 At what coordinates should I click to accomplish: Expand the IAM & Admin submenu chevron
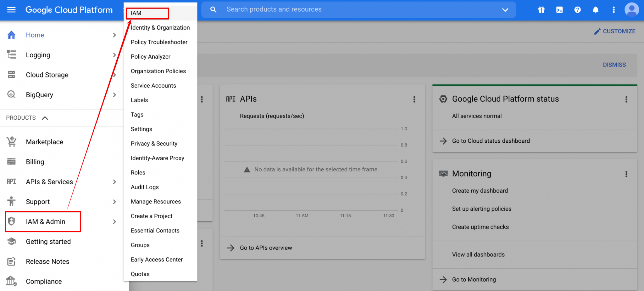114,221
